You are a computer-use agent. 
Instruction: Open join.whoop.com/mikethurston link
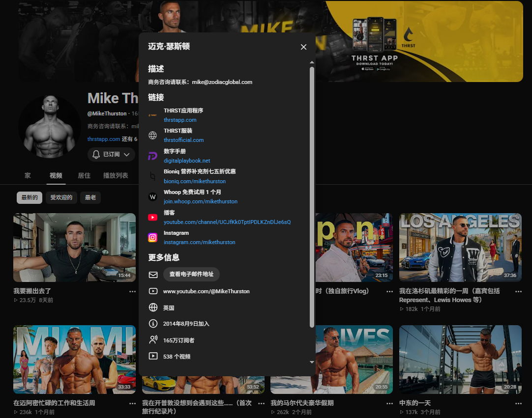click(x=200, y=201)
